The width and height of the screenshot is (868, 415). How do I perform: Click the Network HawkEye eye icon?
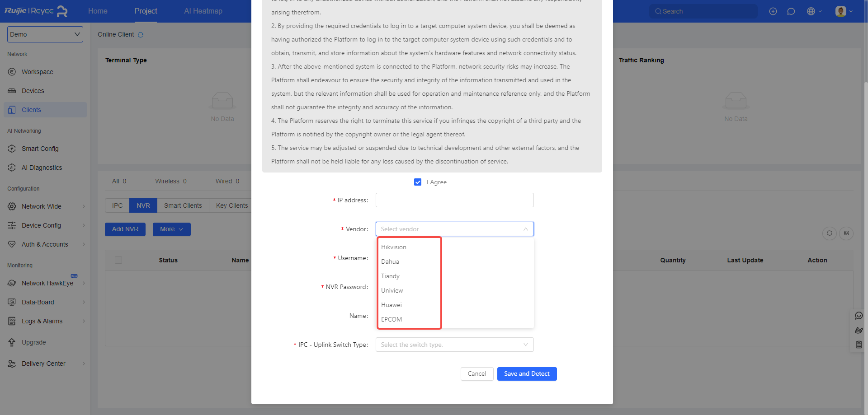click(x=12, y=283)
